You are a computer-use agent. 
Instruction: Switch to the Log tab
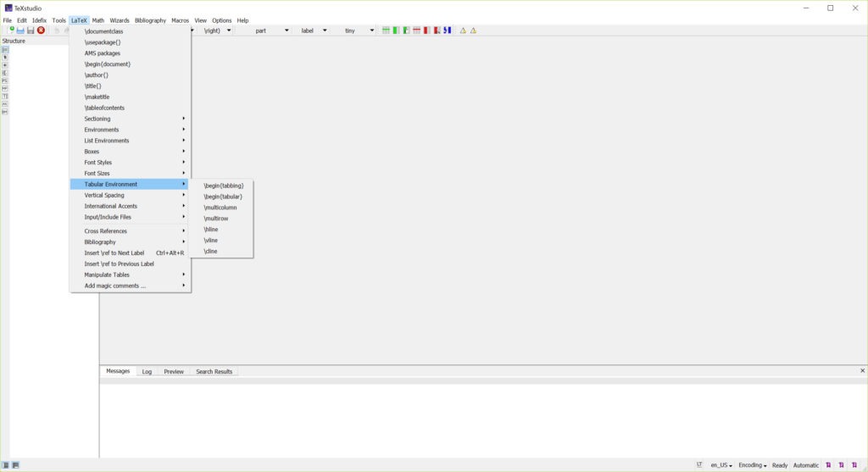click(x=147, y=371)
